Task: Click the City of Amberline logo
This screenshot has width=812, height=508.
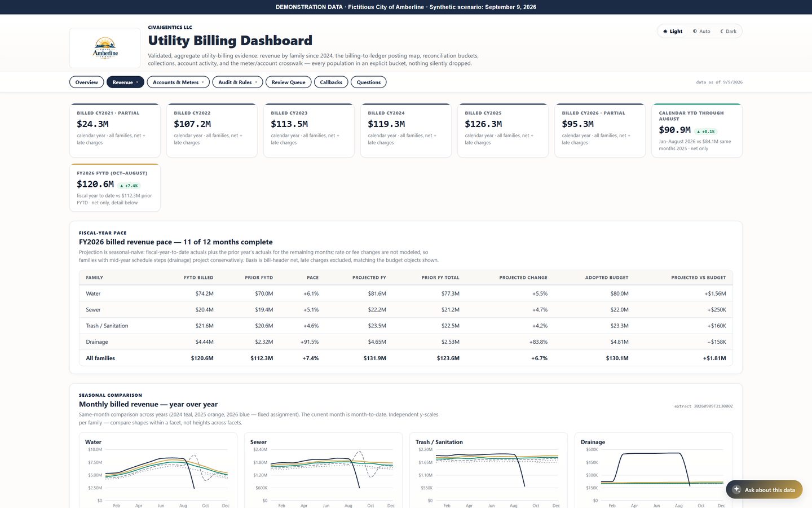Action: [x=105, y=48]
